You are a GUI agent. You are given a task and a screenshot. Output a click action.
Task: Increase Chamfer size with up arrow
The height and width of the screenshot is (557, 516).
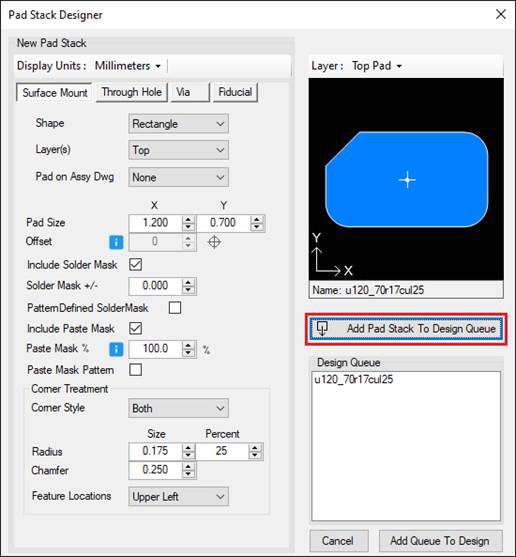pos(188,466)
